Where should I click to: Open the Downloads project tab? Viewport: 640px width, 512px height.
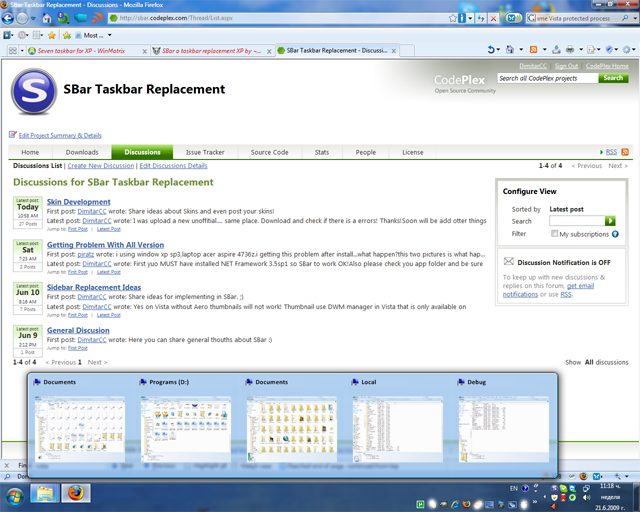tap(82, 152)
